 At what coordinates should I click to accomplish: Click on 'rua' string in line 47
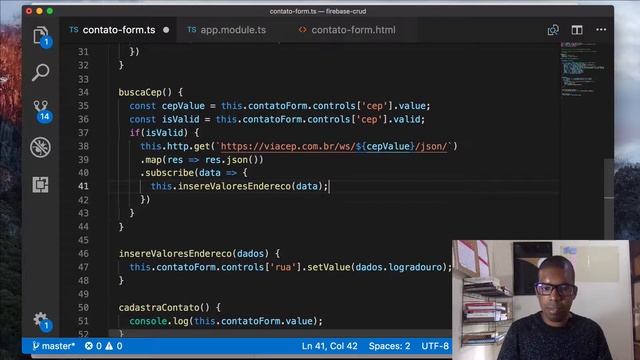coord(283,267)
